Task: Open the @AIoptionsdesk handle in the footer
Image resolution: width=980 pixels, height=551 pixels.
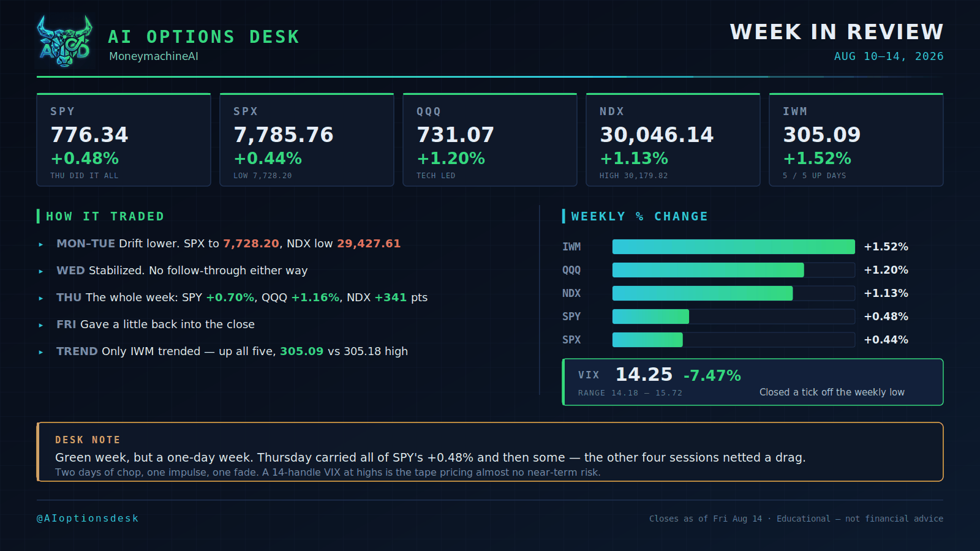Action: (88, 519)
